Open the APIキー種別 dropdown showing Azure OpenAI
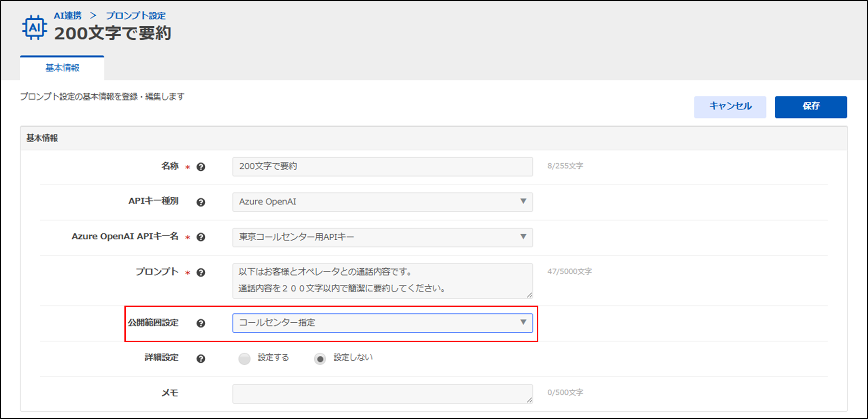Viewport: 868px width, 419px height. (x=382, y=202)
